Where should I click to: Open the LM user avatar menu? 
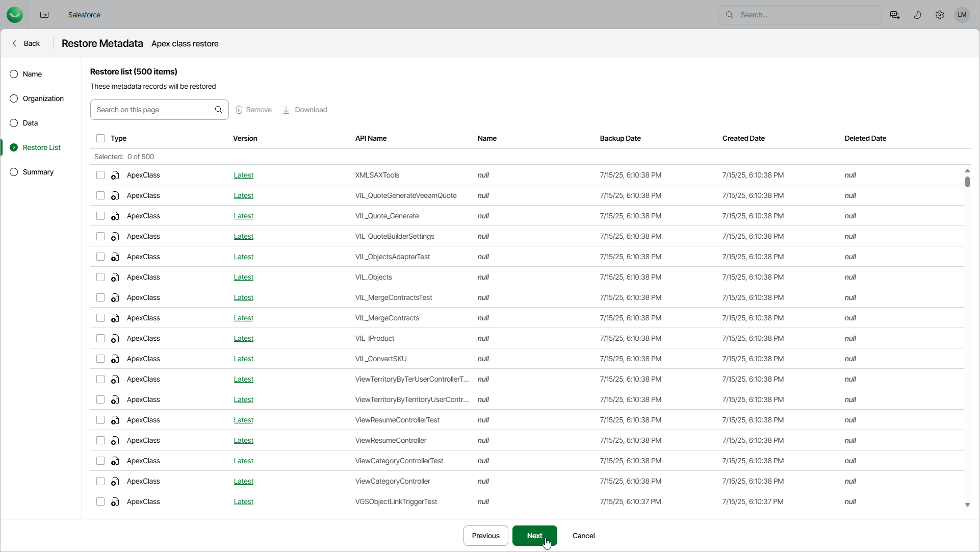click(962, 15)
